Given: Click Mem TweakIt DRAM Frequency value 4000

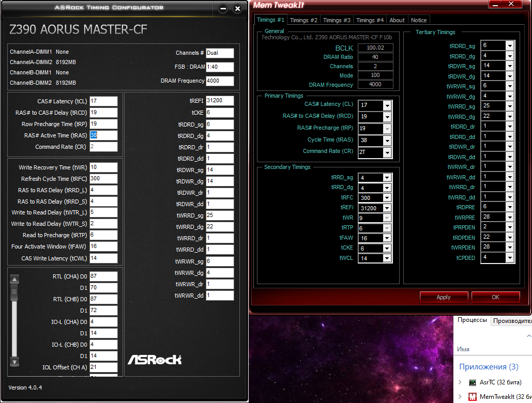Looking at the screenshot, I should pos(375,84).
